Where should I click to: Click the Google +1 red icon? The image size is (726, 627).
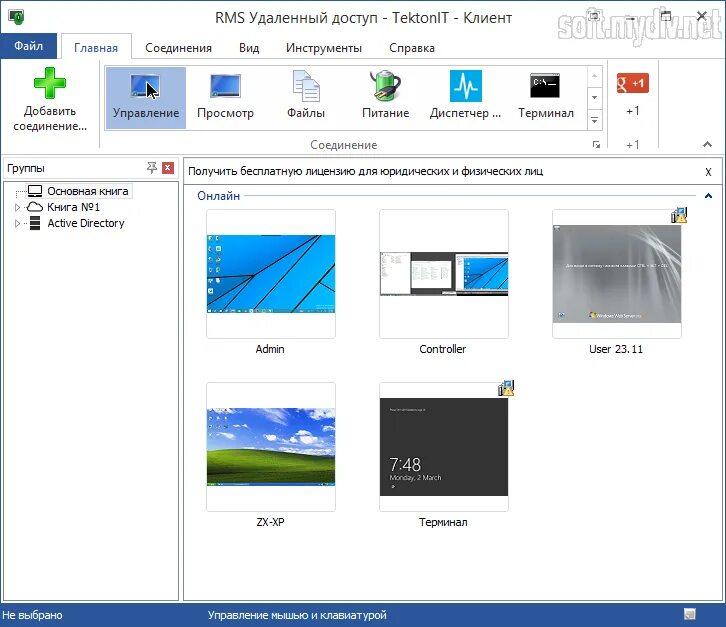pyautogui.click(x=632, y=84)
